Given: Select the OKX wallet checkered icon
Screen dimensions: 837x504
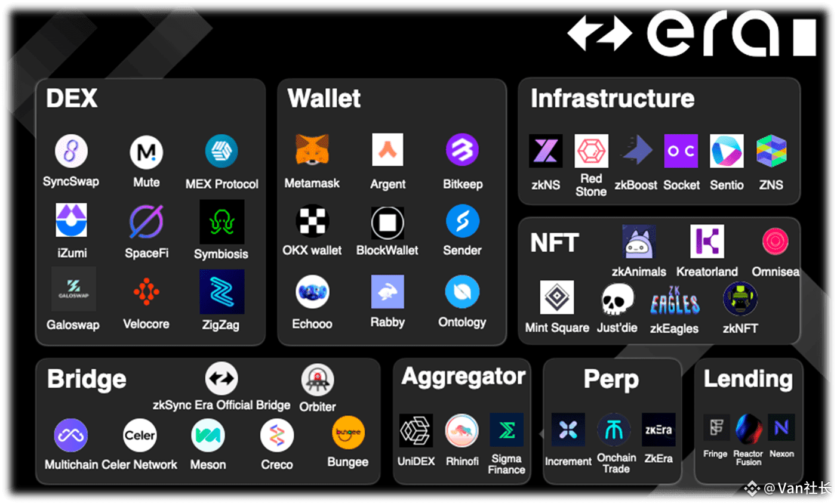Looking at the screenshot, I should 312,221.
